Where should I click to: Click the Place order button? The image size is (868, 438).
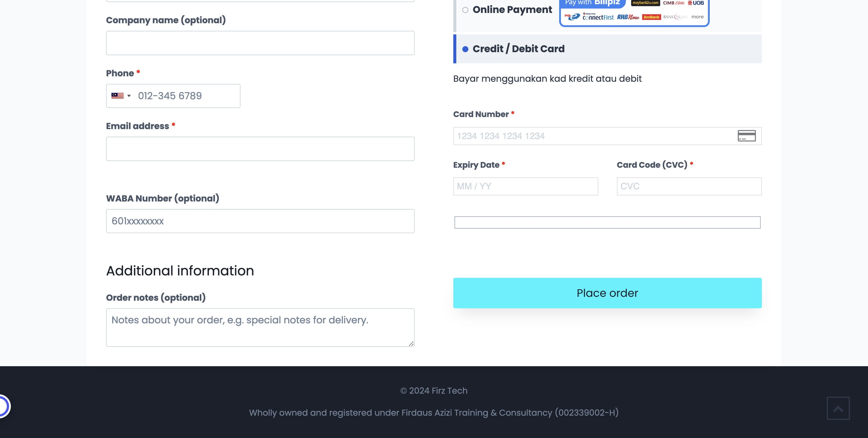pos(607,293)
